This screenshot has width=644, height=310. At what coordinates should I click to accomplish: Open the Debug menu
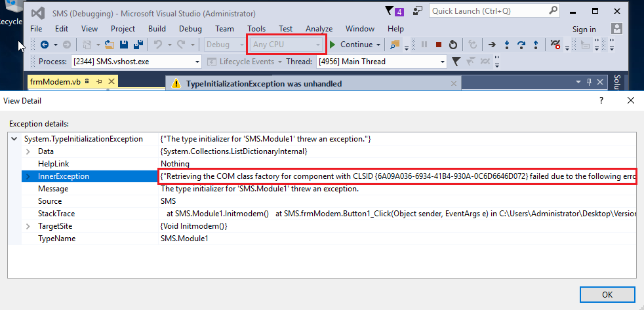coord(190,29)
